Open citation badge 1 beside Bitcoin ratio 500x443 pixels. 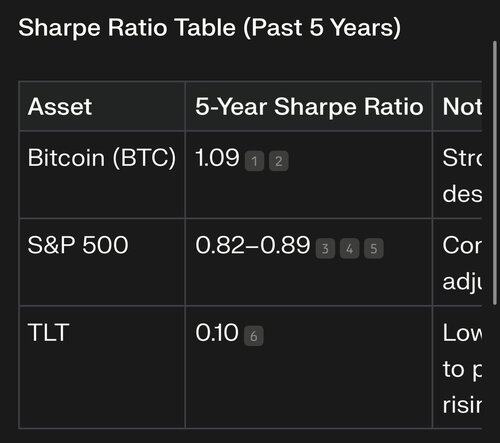pyautogui.click(x=254, y=161)
